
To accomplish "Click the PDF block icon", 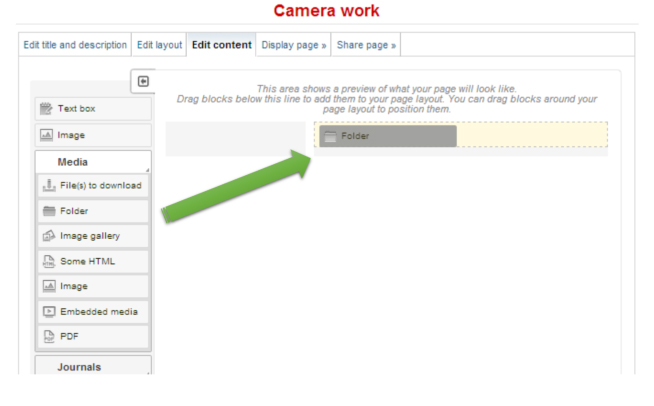I will coord(47,338).
